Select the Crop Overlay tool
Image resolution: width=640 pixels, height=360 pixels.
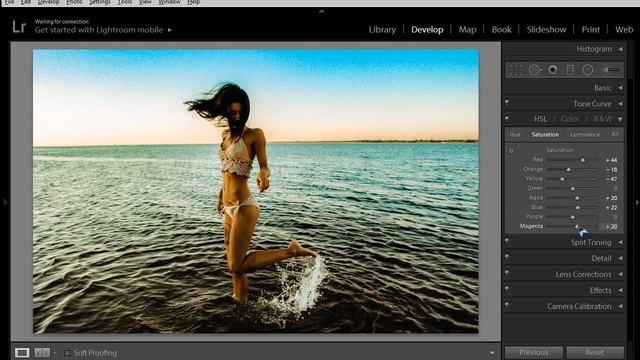tap(516, 70)
